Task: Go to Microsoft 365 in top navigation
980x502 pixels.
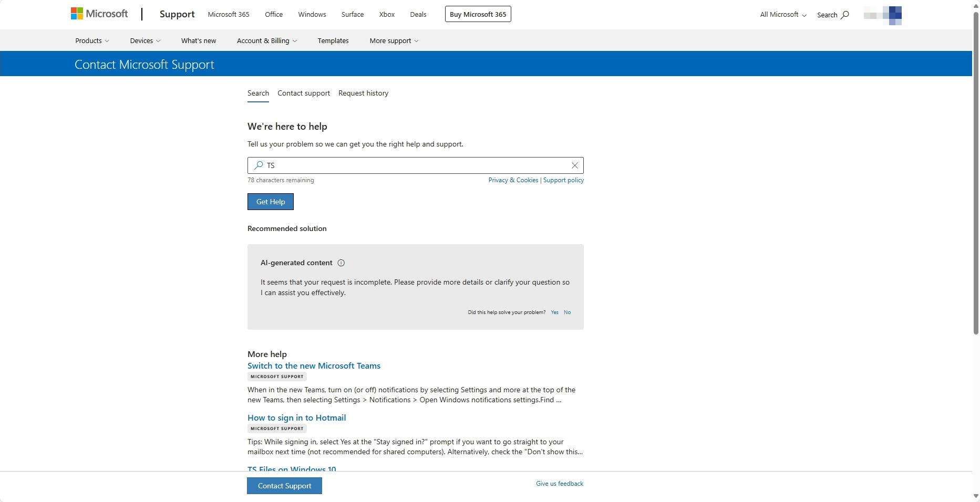Action: pos(229,14)
